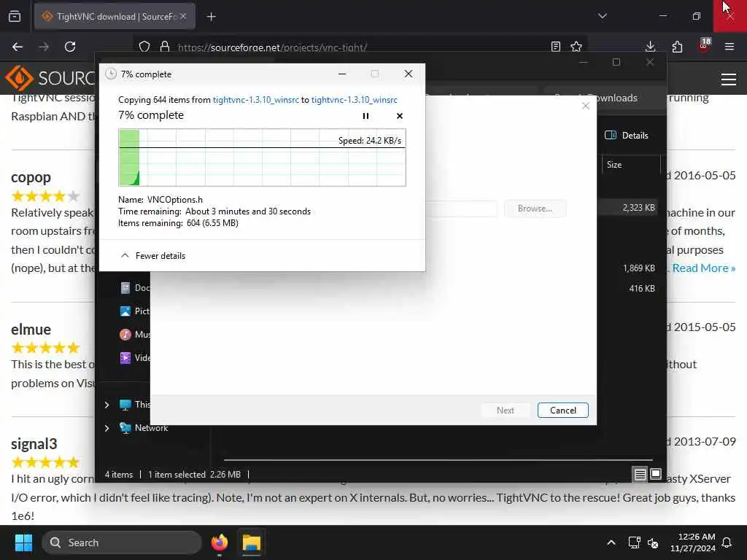
Task: Click the copy progress graph
Action: [262, 157]
